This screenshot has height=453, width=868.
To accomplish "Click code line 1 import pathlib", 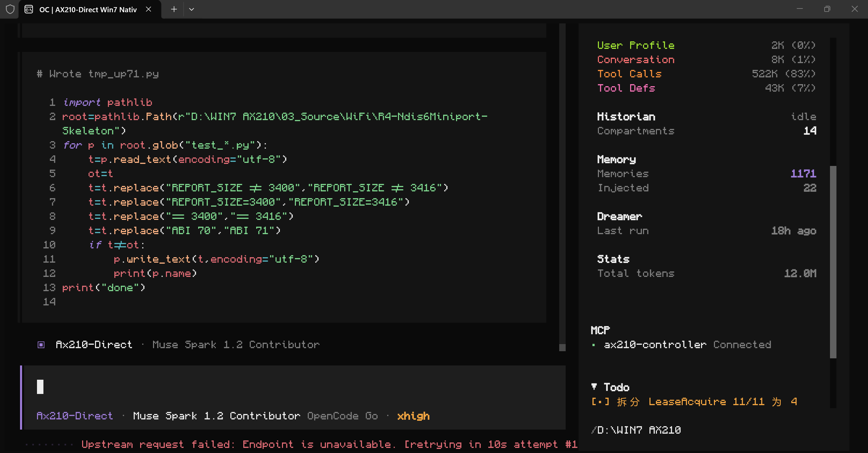I will coord(107,102).
